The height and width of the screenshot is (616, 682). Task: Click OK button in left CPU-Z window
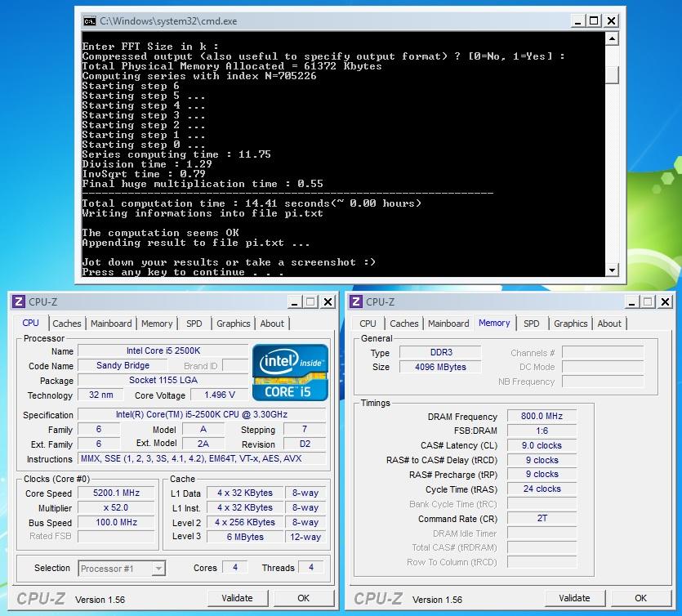(304, 598)
